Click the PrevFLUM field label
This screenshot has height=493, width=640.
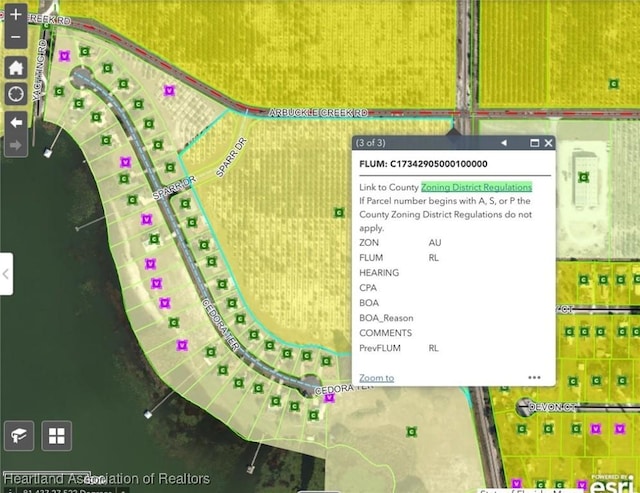[380, 348]
